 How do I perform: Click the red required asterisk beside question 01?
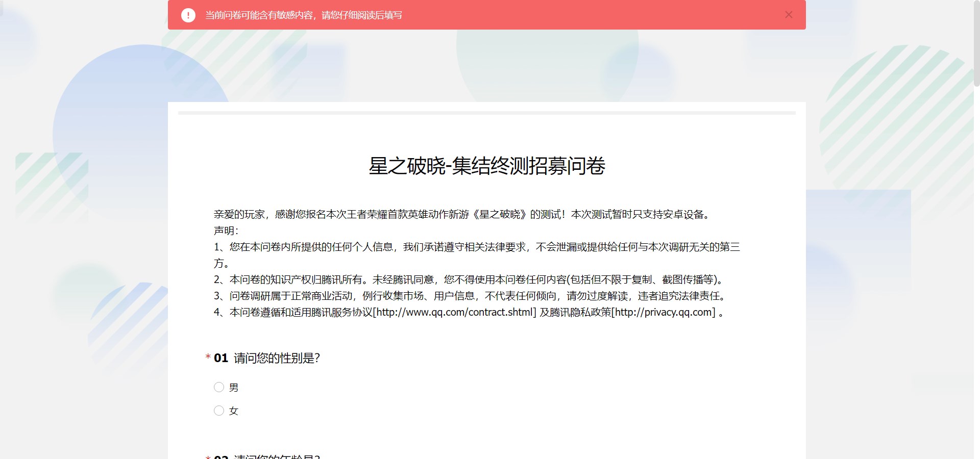(208, 358)
